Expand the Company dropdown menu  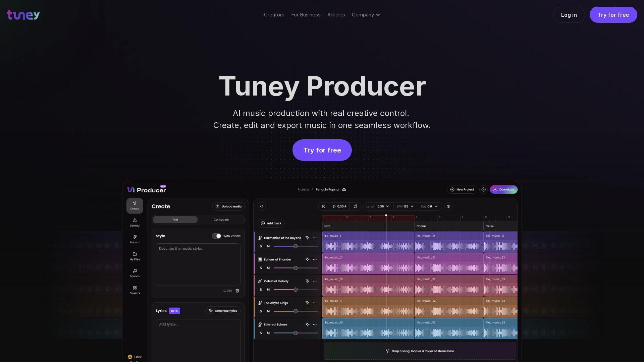pos(366,15)
